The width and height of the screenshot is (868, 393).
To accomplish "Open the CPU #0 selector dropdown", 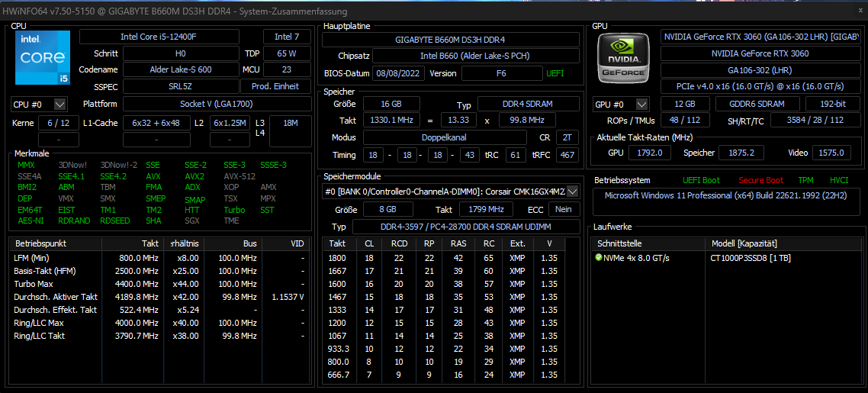I will (40, 104).
